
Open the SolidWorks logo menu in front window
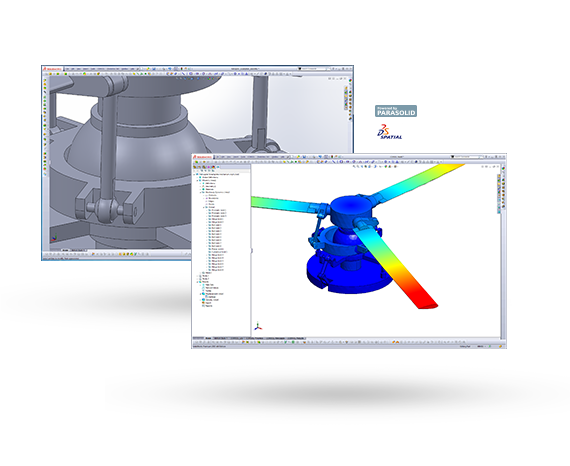203,157
